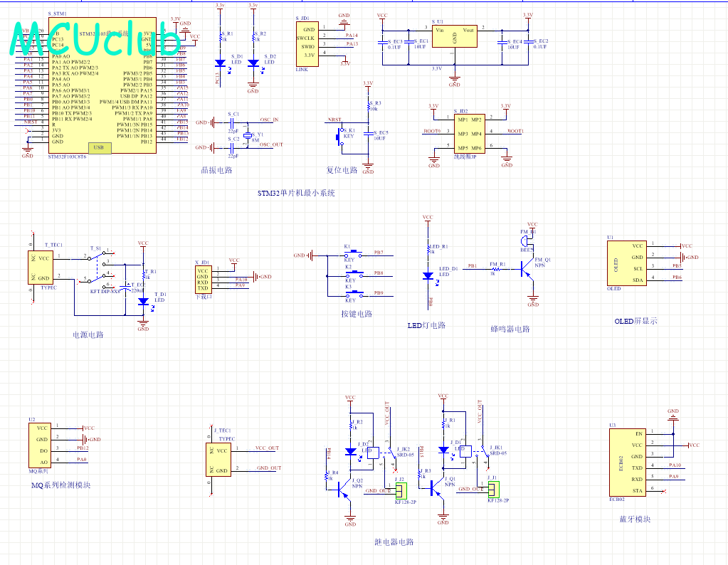Select the J_TEC1 TYPEC output connector
Image resolution: width=728 pixels, height=565 pixels.
(x=218, y=460)
